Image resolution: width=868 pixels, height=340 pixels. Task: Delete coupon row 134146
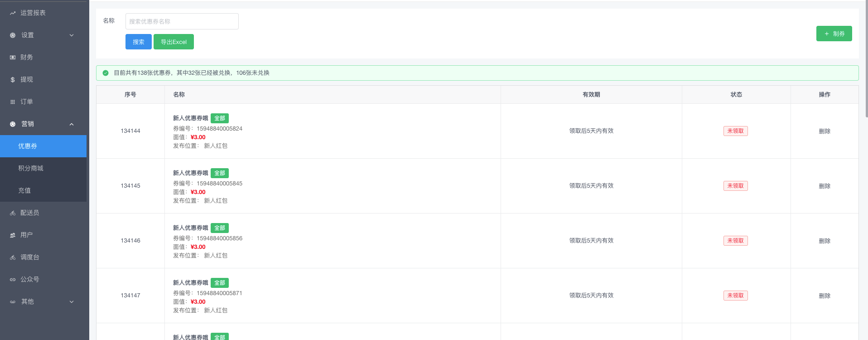click(825, 241)
